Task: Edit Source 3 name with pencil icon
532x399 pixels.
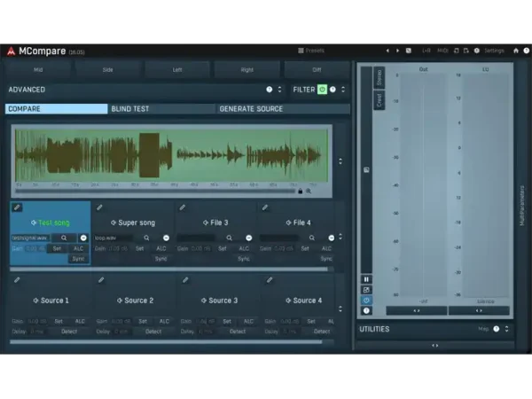Action: (x=185, y=280)
